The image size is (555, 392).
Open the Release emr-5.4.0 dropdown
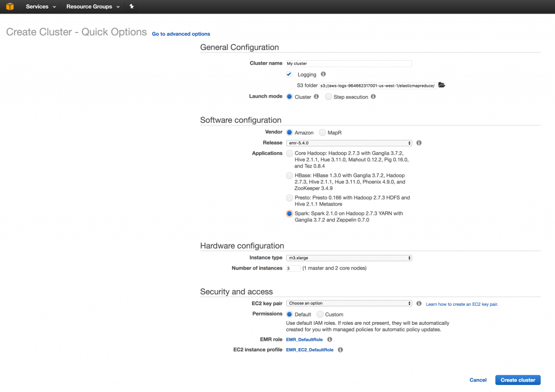(x=349, y=143)
